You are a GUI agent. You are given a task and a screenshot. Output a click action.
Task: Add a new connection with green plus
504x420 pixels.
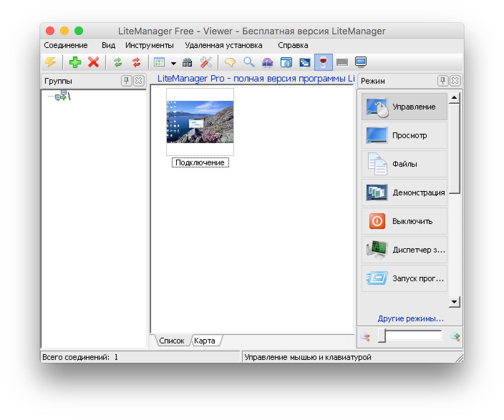pos(75,62)
